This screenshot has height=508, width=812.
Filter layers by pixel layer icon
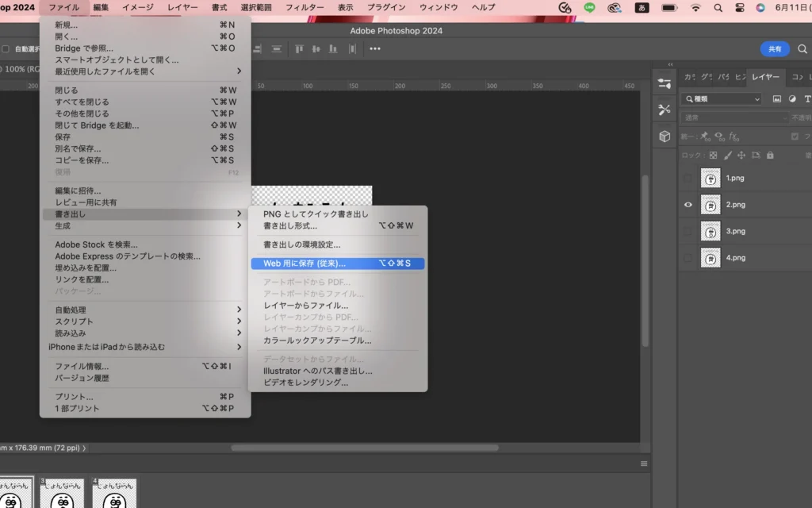(x=777, y=99)
